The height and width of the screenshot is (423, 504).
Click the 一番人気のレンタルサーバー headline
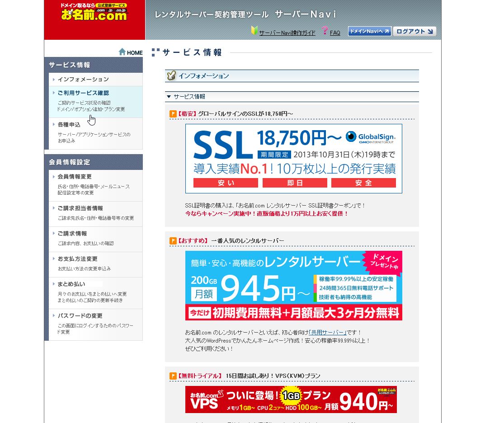[x=248, y=240]
